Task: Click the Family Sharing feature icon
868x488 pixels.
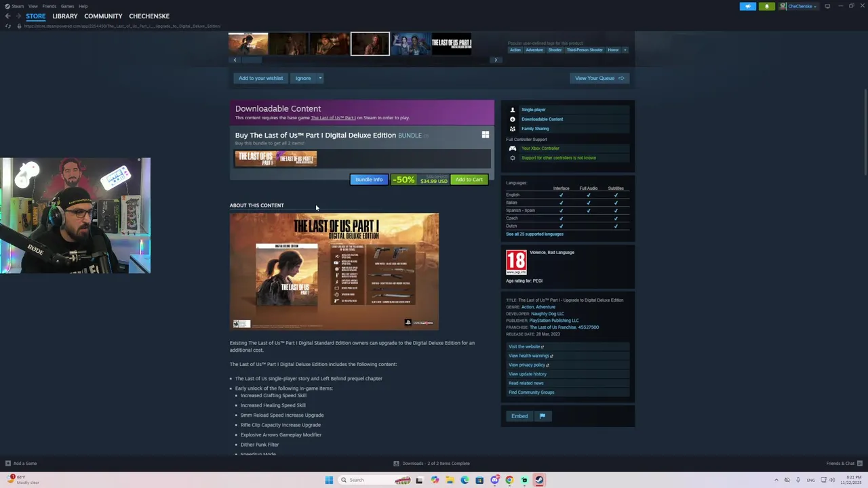Action: (x=513, y=129)
